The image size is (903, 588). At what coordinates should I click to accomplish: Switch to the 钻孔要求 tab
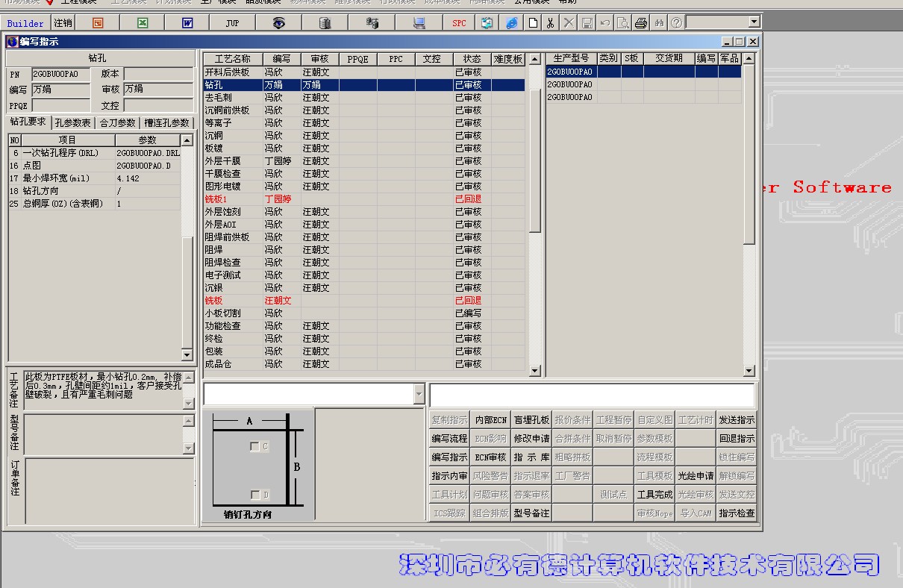tap(28, 122)
